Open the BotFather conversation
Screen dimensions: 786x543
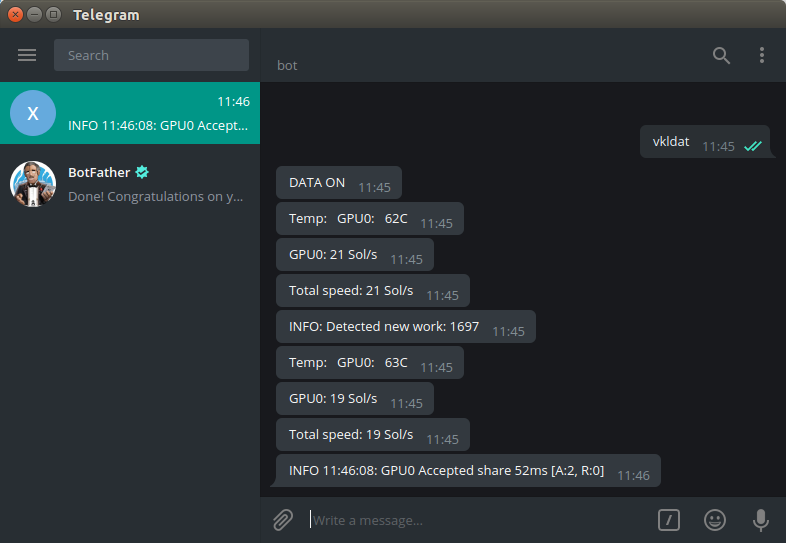tap(155, 185)
